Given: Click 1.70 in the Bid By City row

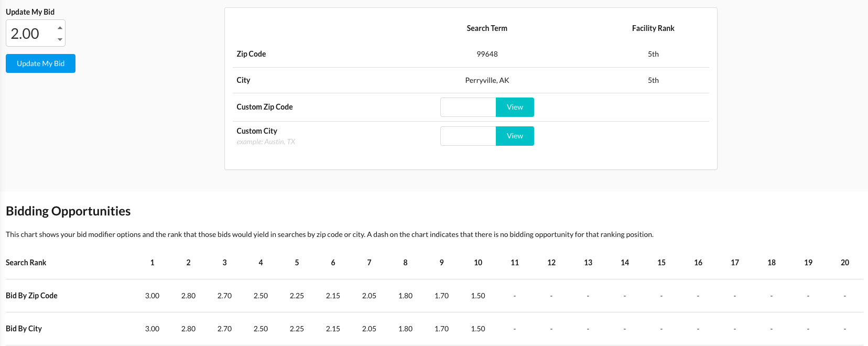Looking at the screenshot, I should tap(442, 329).
